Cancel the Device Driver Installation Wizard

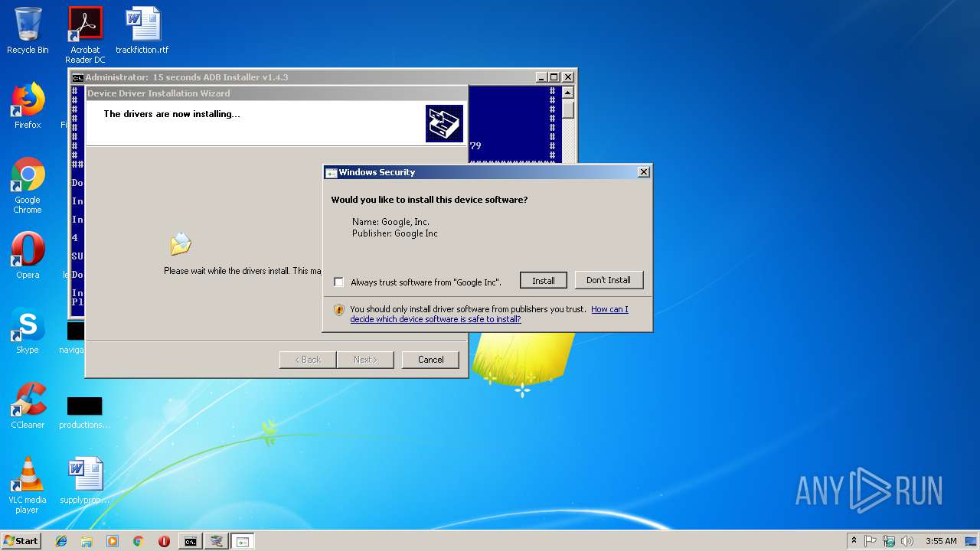(x=430, y=360)
